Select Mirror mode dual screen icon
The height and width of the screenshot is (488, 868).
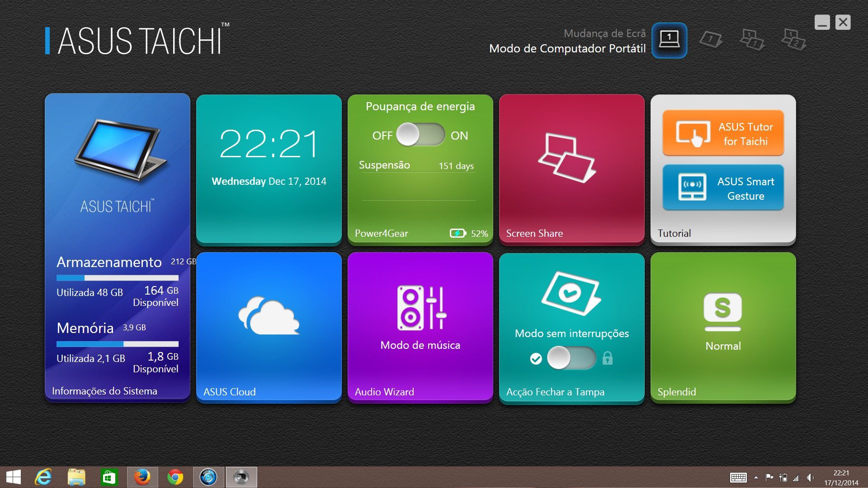pyautogui.click(x=752, y=40)
